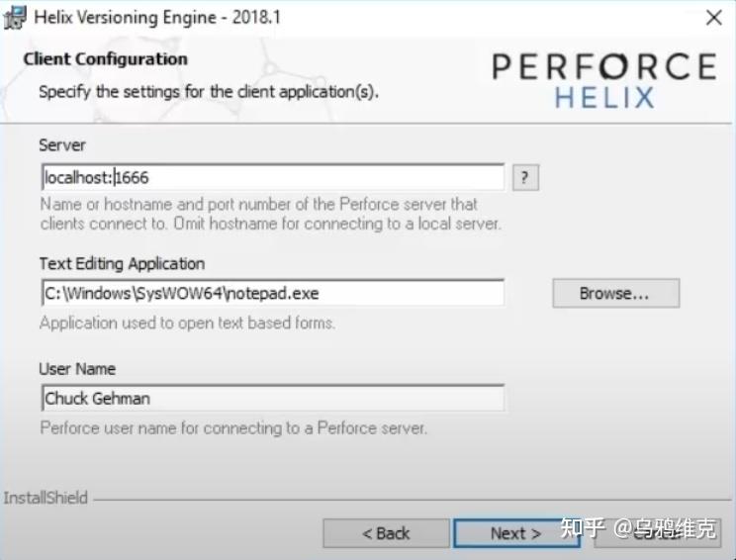The image size is (736, 560).
Task: Click the Server field label
Action: (x=62, y=145)
